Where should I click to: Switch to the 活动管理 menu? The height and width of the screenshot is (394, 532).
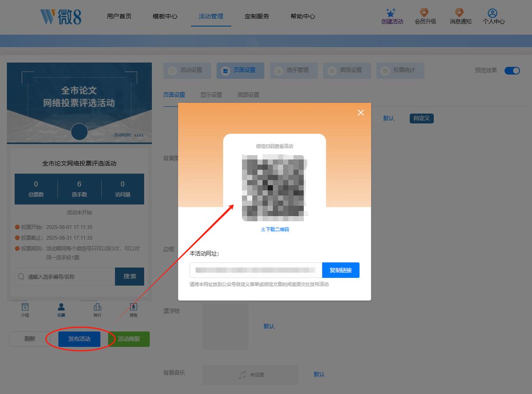point(211,16)
